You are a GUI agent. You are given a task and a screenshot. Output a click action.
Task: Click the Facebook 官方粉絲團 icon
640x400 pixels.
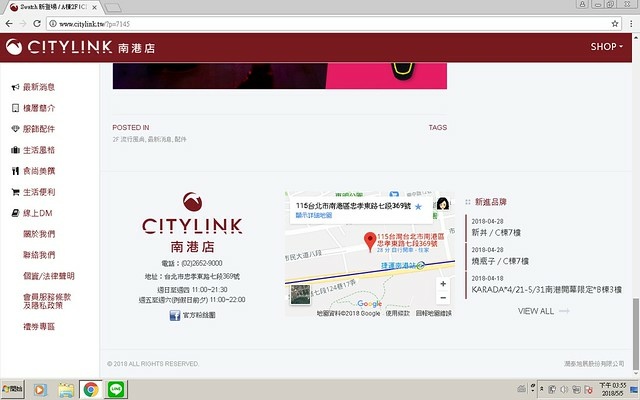point(175,315)
